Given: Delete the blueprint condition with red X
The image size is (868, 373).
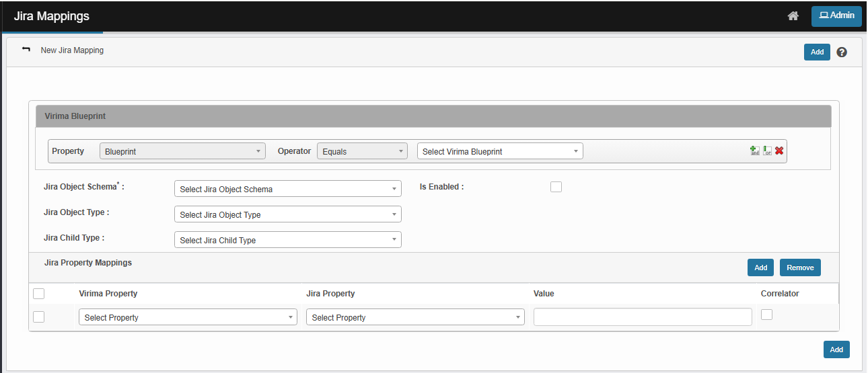Looking at the screenshot, I should (x=779, y=151).
